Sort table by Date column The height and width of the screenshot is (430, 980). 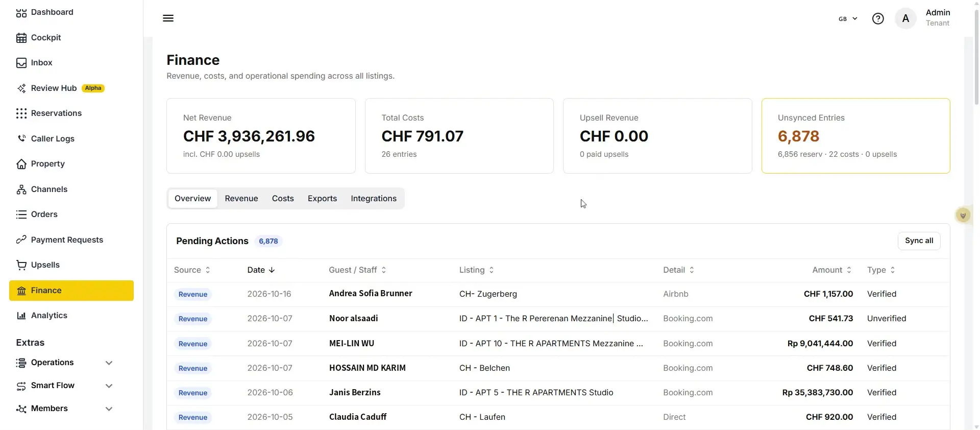(261, 270)
